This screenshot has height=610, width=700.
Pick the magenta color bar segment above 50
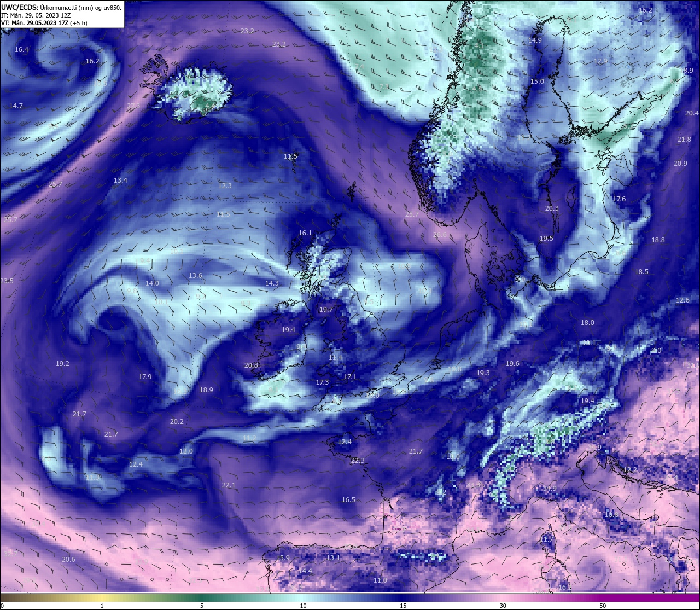coord(603,597)
